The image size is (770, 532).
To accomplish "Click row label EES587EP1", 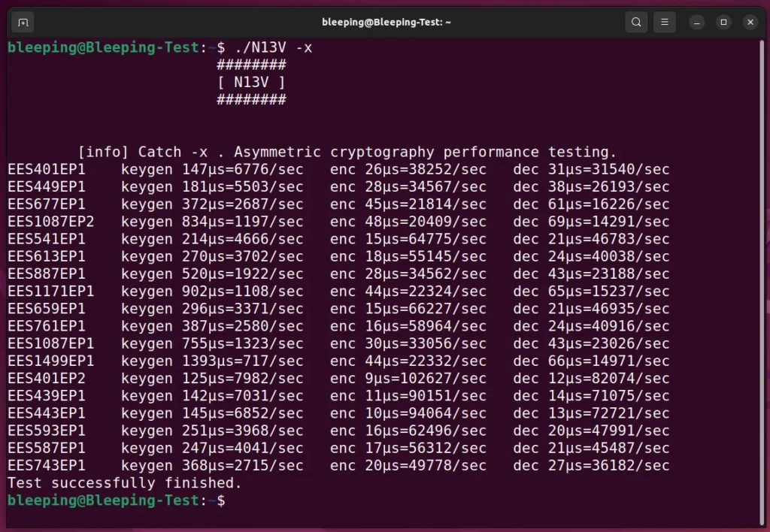I will pyautogui.click(x=46, y=448).
